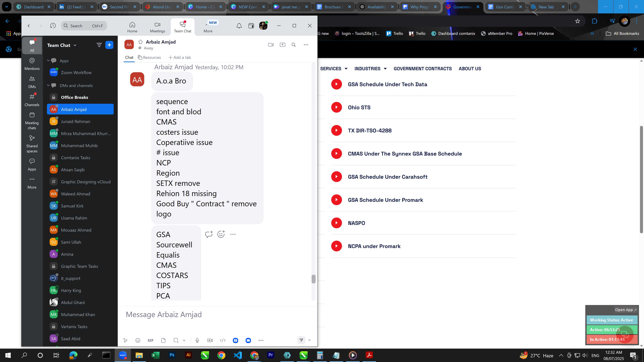The image size is (644, 362).
Task: Bookmark this page with star icon
Action: tap(577, 21)
